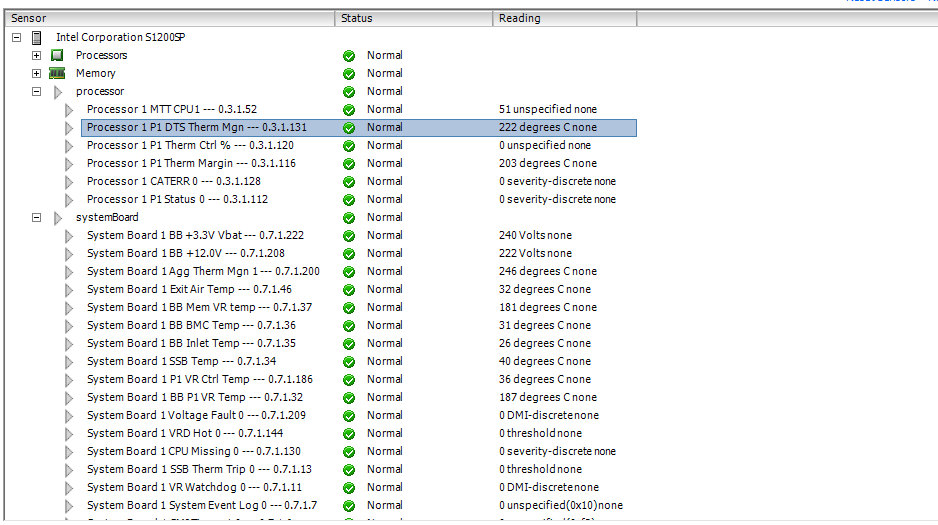Click the arrow icon beside VR Watchdog 0

[69, 488]
